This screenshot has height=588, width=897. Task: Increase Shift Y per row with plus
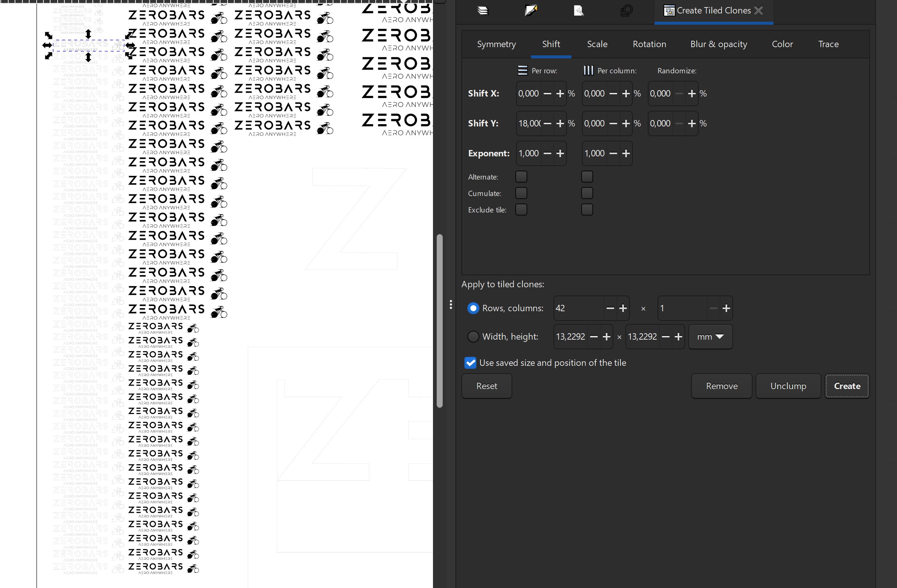pos(560,123)
